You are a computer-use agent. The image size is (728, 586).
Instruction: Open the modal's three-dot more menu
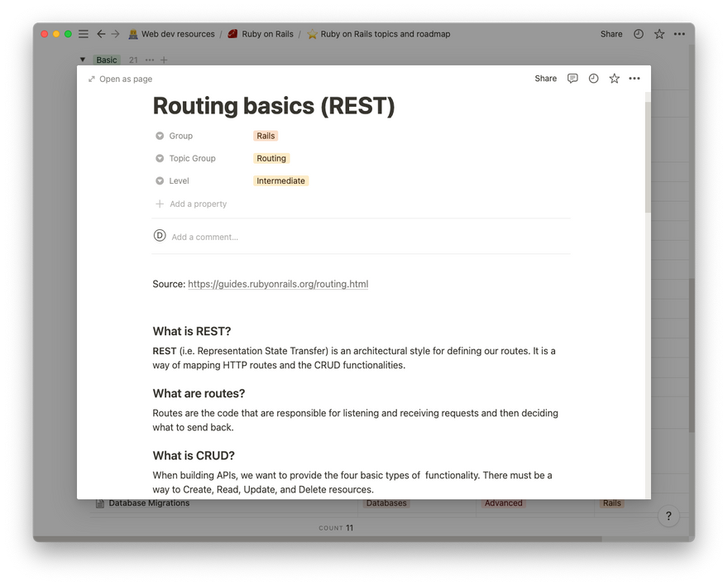[x=635, y=79]
